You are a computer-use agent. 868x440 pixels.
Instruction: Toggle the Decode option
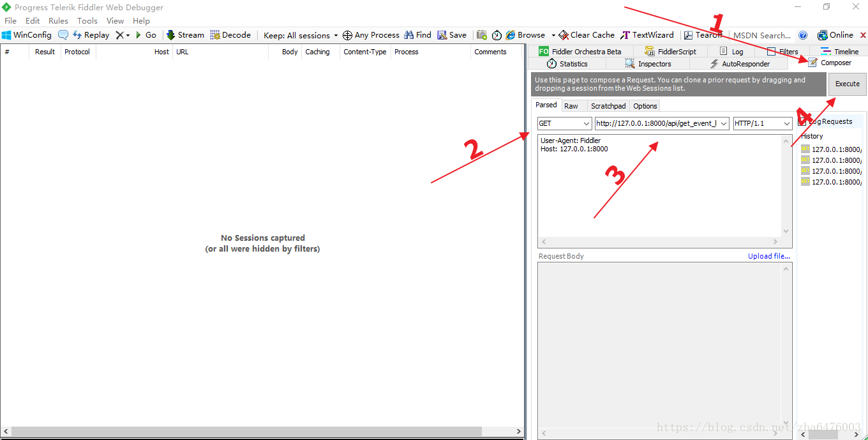(x=230, y=35)
